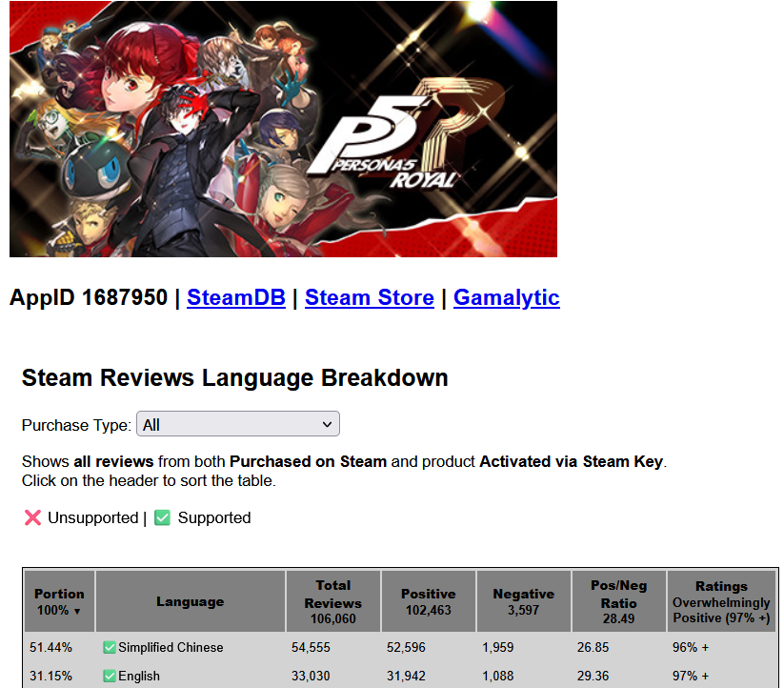Select the English language cell
The image size is (784, 688).
point(190,676)
